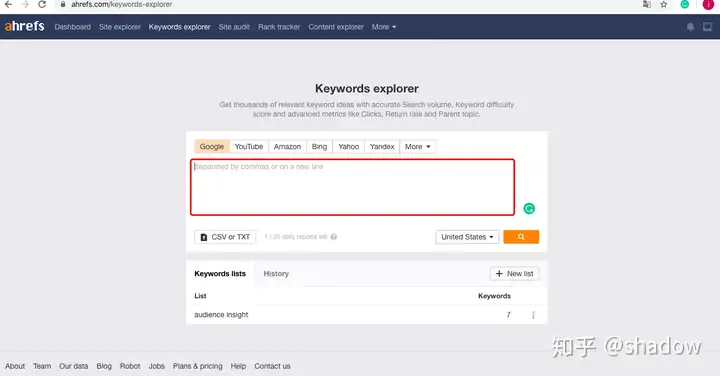720x376 pixels.
Task: Open the Our data footer link
Action: pos(73,366)
